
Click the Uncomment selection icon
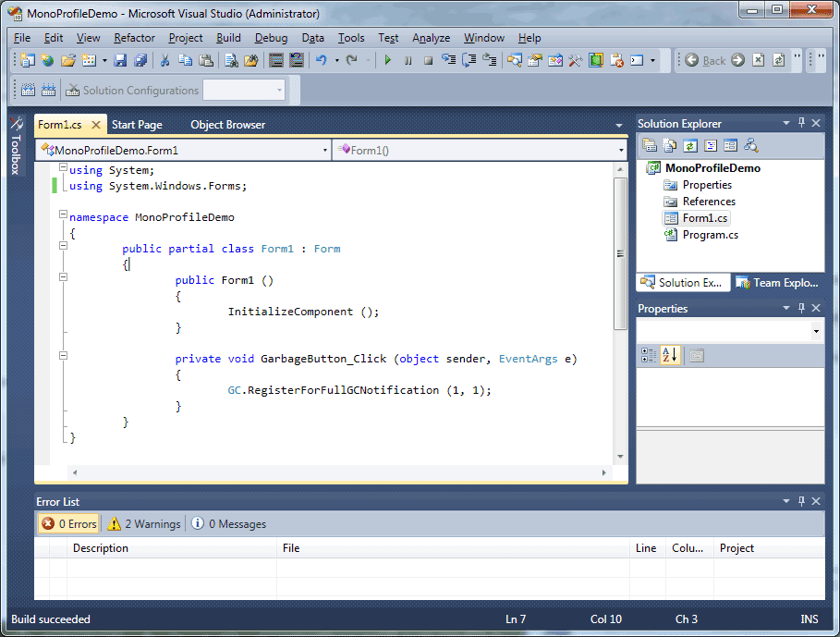297,60
